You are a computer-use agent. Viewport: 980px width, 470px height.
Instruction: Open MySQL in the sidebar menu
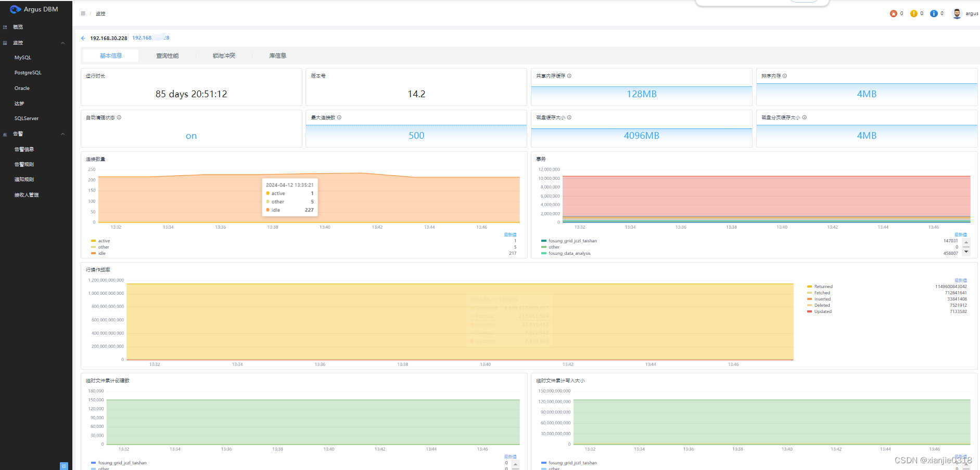[x=23, y=58]
